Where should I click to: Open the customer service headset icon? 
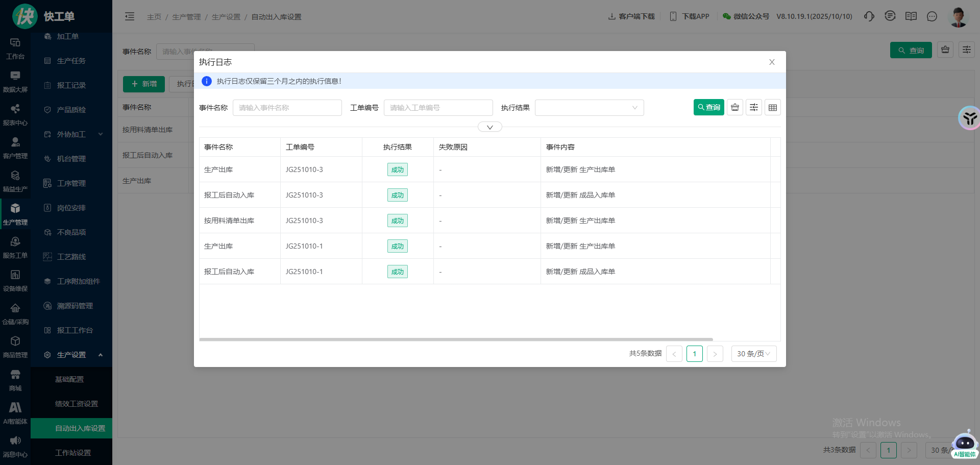coord(869,16)
